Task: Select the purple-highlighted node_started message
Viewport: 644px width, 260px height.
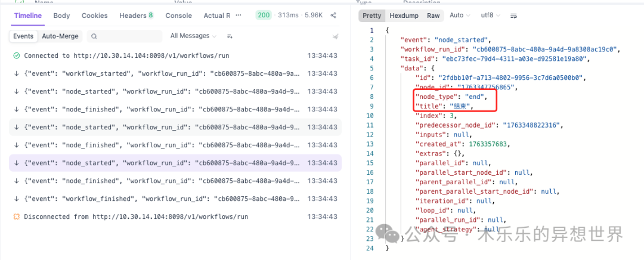Action: coord(175,163)
